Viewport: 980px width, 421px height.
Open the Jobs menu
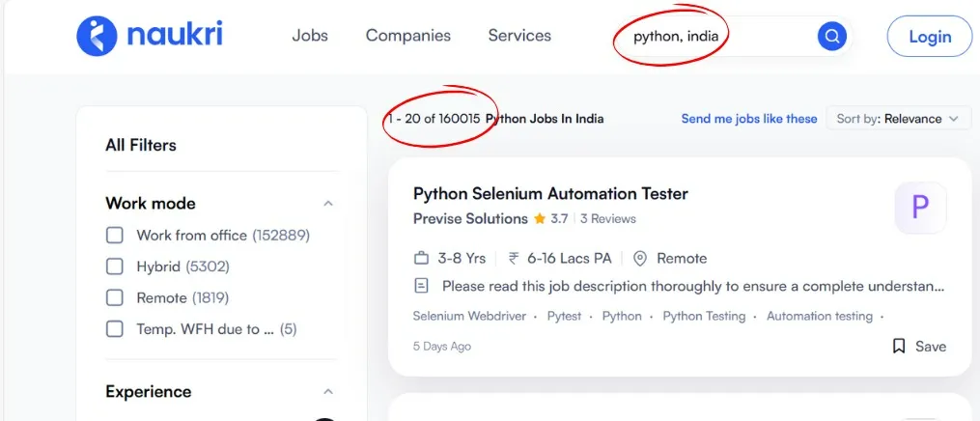point(310,36)
